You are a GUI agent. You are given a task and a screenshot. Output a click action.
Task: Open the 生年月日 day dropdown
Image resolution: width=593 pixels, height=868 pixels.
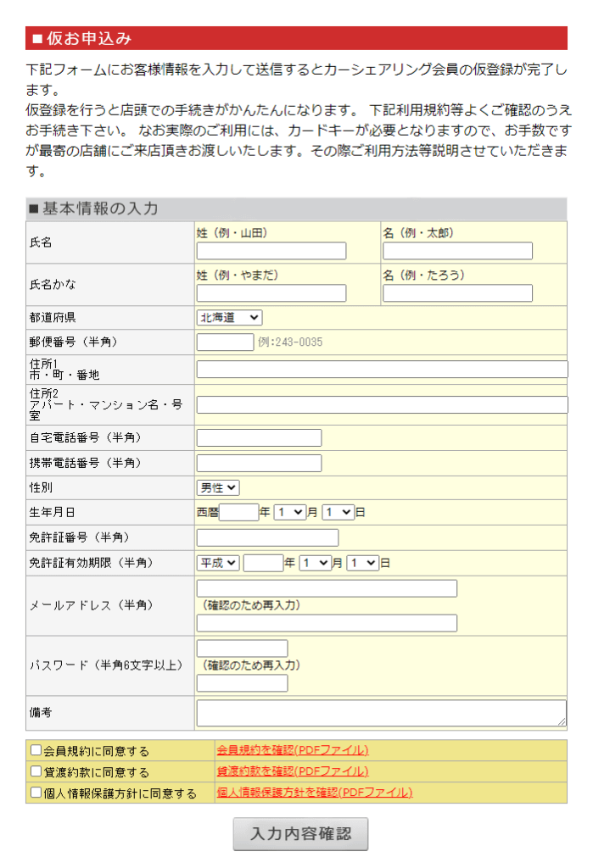pyautogui.click(x=338, y=512)
